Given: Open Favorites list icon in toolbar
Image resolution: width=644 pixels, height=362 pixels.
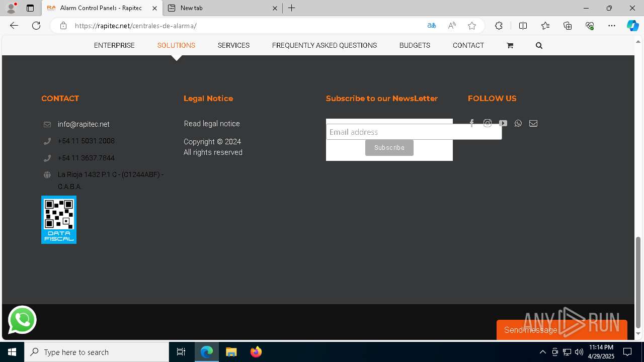Looking at the screenshot, I should [545, 26].
